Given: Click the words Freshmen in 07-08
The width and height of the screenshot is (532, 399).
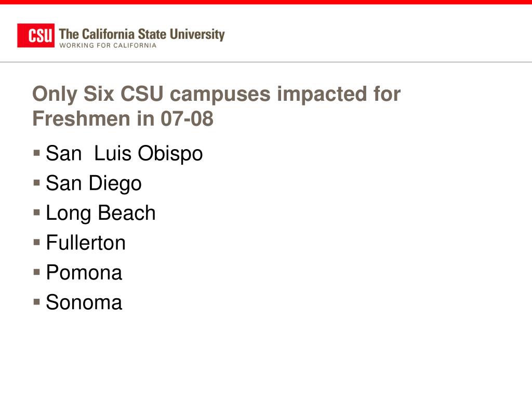Looking at the screenshot, I should [x=123, y=119].
